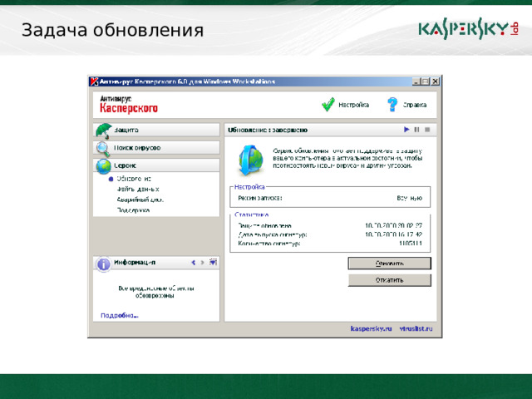Collapse the Сервис section header
This screenshot has height=399, width=532.
[156, 165]
